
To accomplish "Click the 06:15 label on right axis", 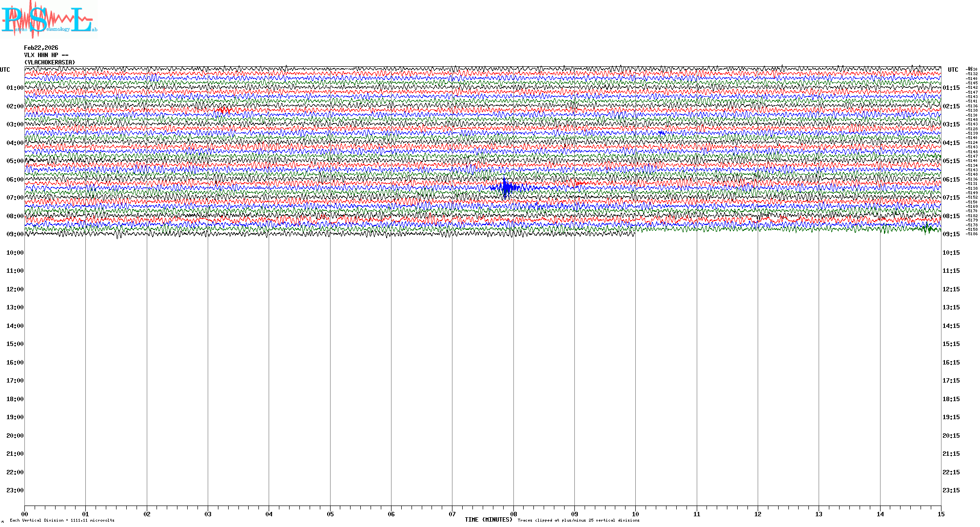I will [951, 180].
